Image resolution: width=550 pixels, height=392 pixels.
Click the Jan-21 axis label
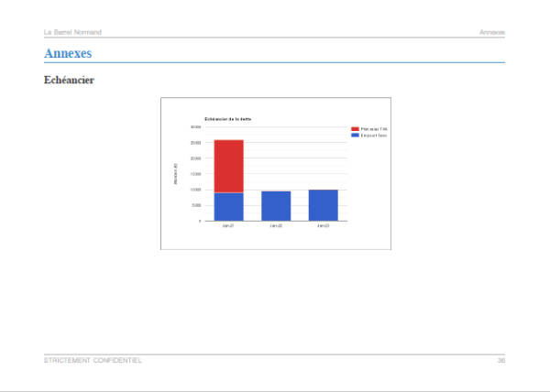[x=228, y=226]
